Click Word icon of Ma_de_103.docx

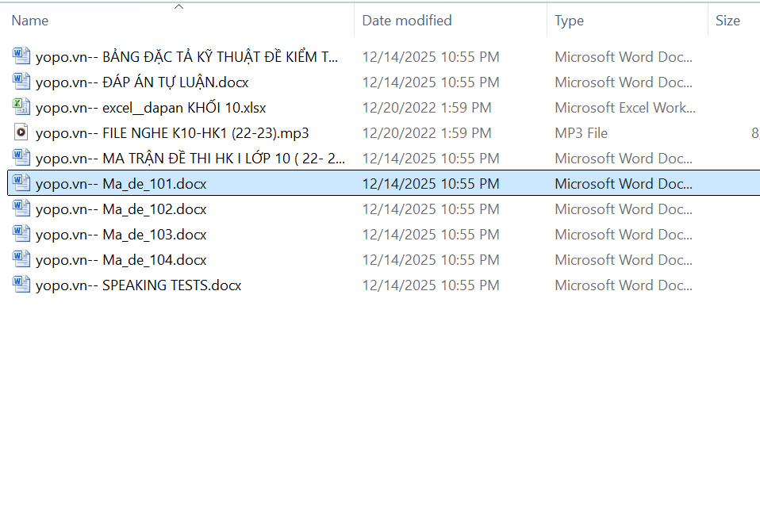click(x=21, y=234)
